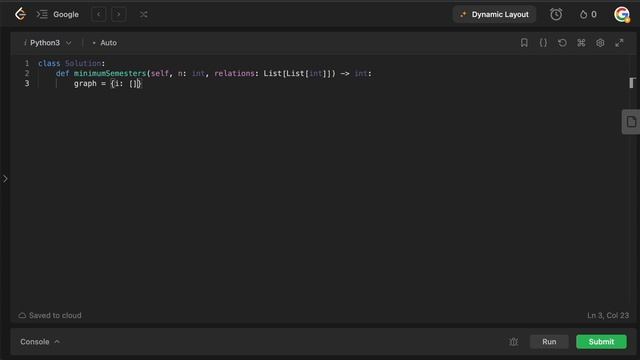Open the Google problem list panel

58,14
